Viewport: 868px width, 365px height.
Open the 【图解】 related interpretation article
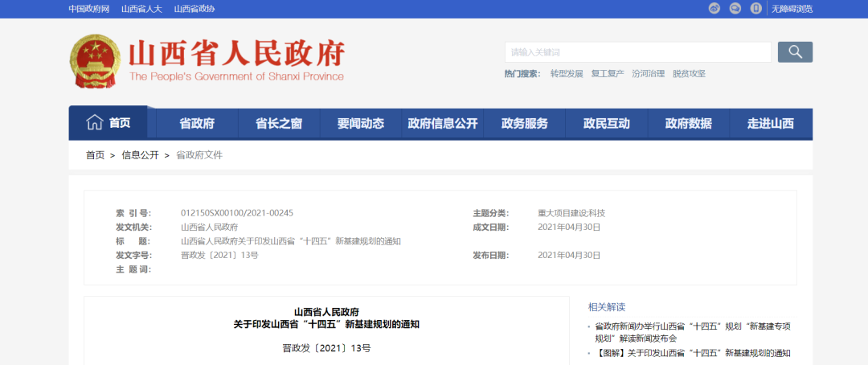[x=692, y=353]
